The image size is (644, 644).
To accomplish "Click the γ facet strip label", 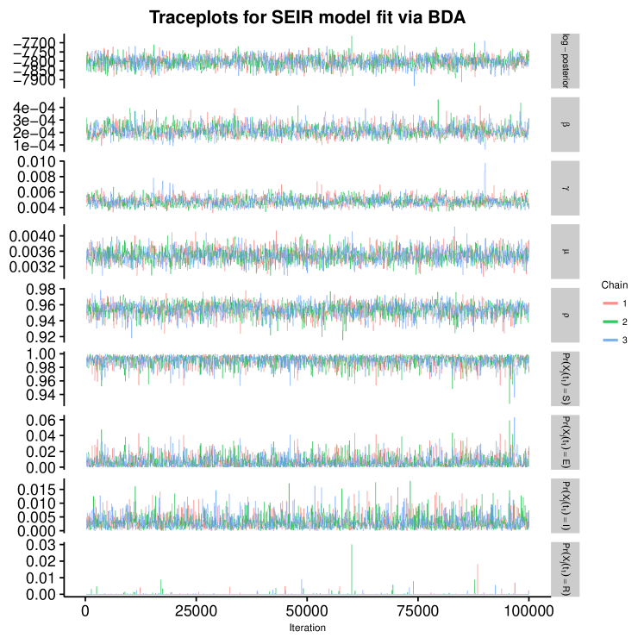I will [566, 188].
